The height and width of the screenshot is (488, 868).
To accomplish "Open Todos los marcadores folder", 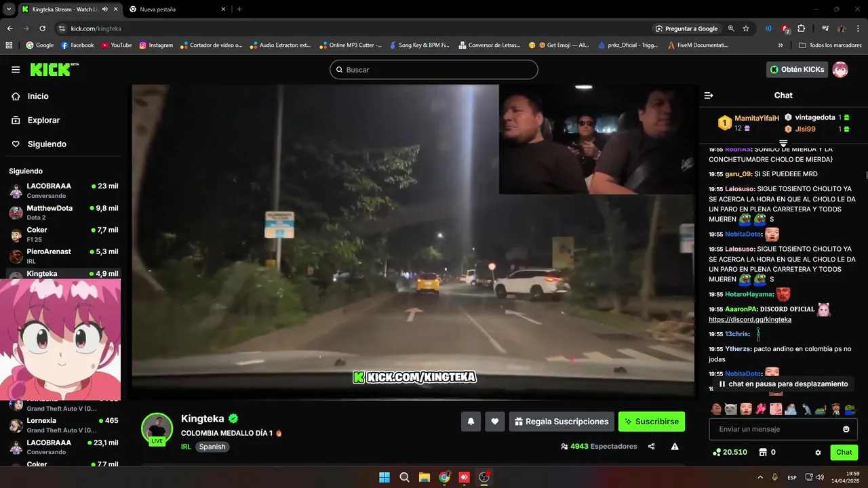I will pyautogui.click(x=830, y=45).
